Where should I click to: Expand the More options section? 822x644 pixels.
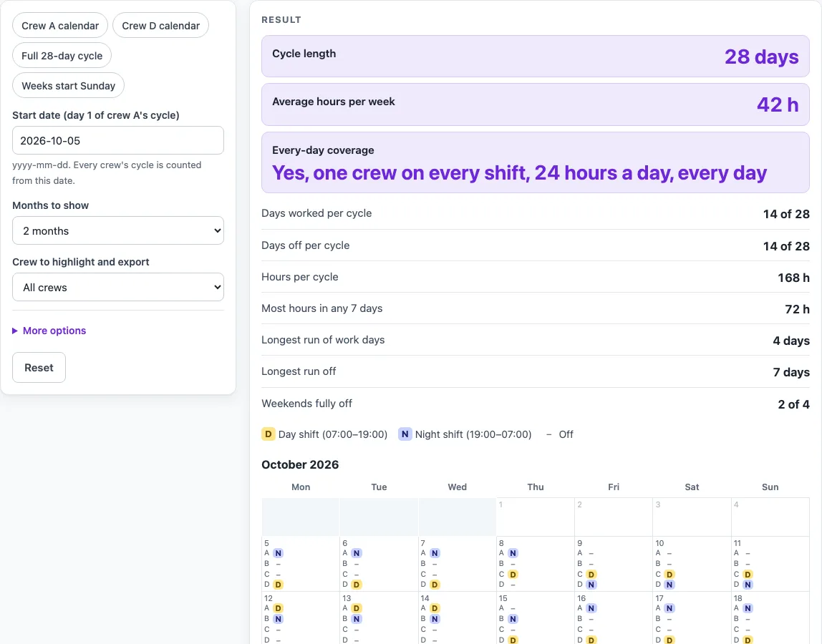(49, 331)
